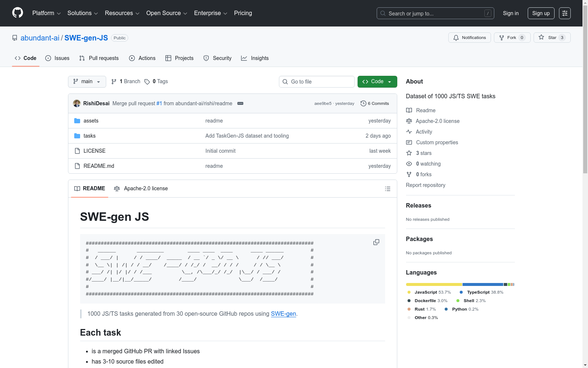Click Report repository link
The image size is (588, 368).
(426, 185)
